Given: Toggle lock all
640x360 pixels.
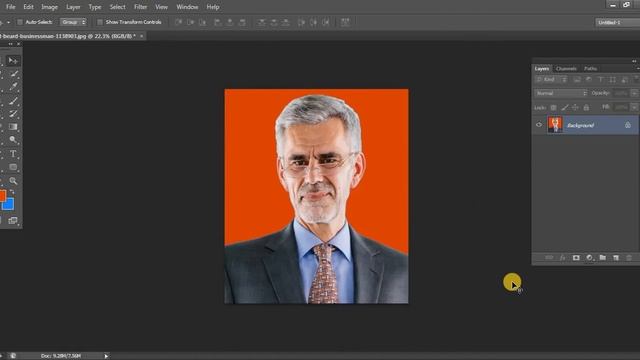Looking at the screenshot, I should point(586,108).
